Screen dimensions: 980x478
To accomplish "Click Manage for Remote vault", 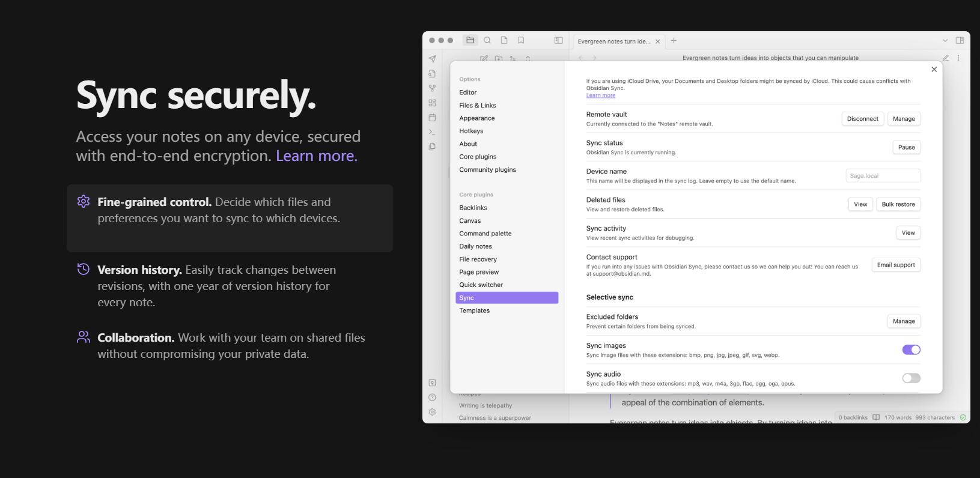I will (x=904, y=119).
